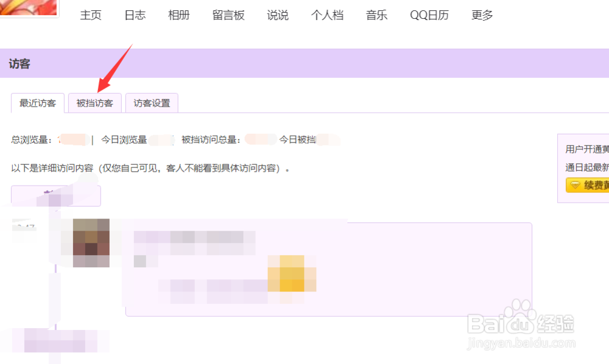The width and height of the screenshot is (609, 364).
Task: Switch to the 访客设置 visitor settings tab
Action: point(151,102)
